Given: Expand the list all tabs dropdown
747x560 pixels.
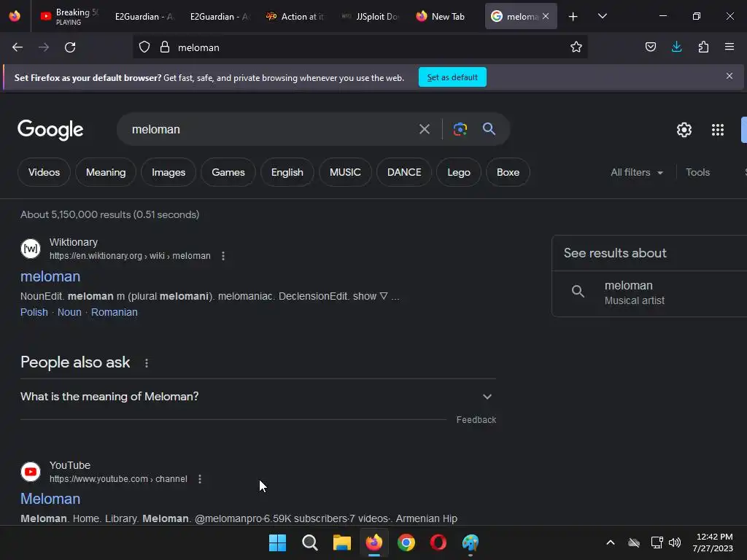Looking at the screenshot, I should click(x=602, y=16).
